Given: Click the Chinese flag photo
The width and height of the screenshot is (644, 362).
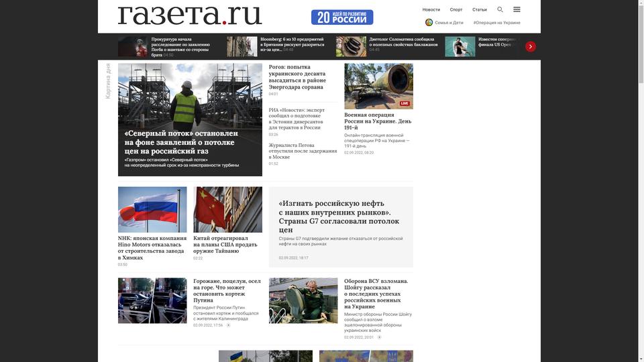Looking at the screenshot, I should pos(227,210).
